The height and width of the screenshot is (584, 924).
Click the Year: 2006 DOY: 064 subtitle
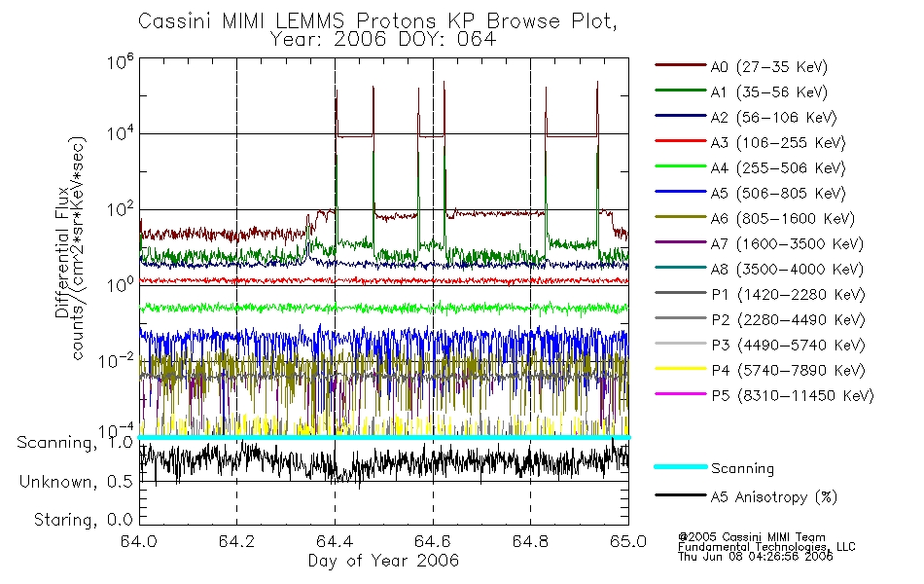point(383,40)
